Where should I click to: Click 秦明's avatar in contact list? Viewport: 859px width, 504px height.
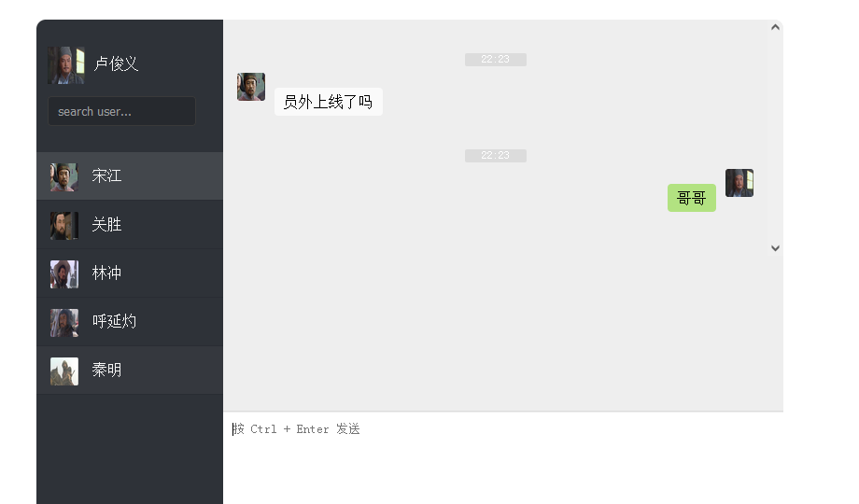click(64, 371)
